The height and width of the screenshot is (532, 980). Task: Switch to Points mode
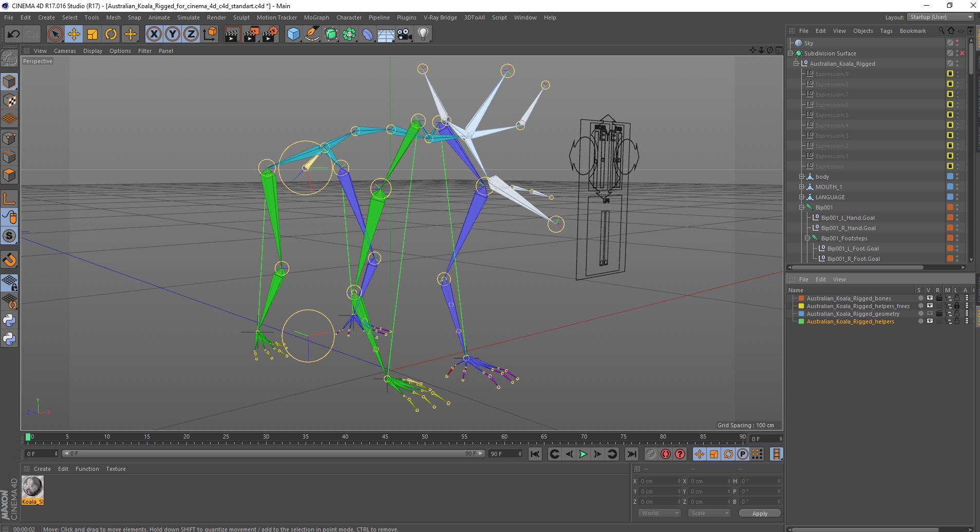pyautogui.click(x=9, y=138)
